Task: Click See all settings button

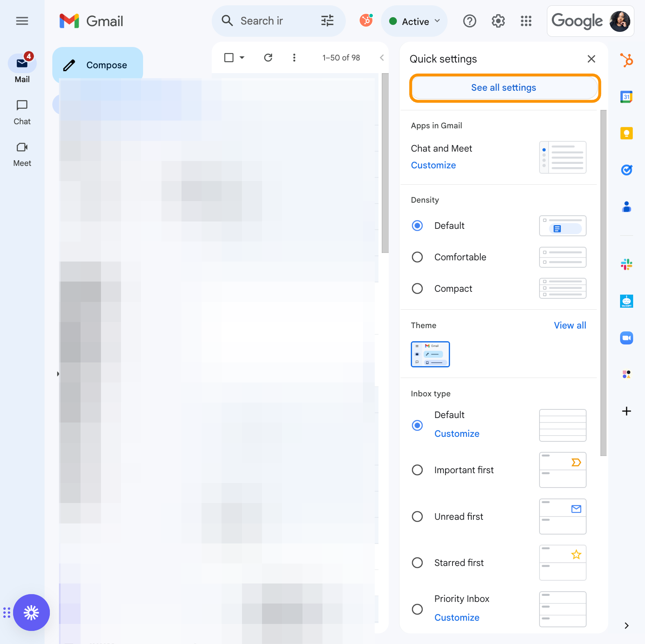Action: point(504,88)
